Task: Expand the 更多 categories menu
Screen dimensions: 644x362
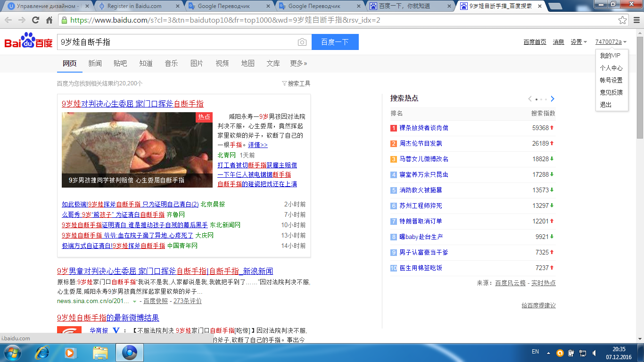Action: coord(298,63)
